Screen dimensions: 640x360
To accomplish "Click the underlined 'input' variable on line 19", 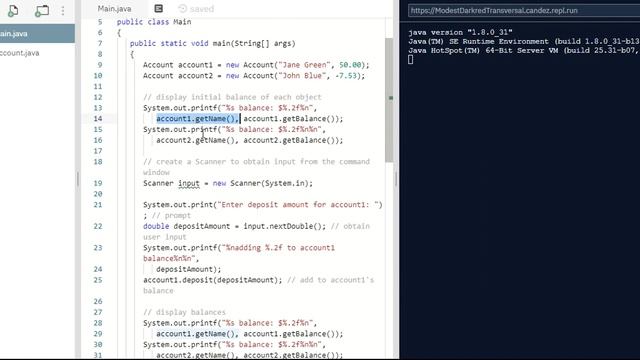I will (189, 184).
